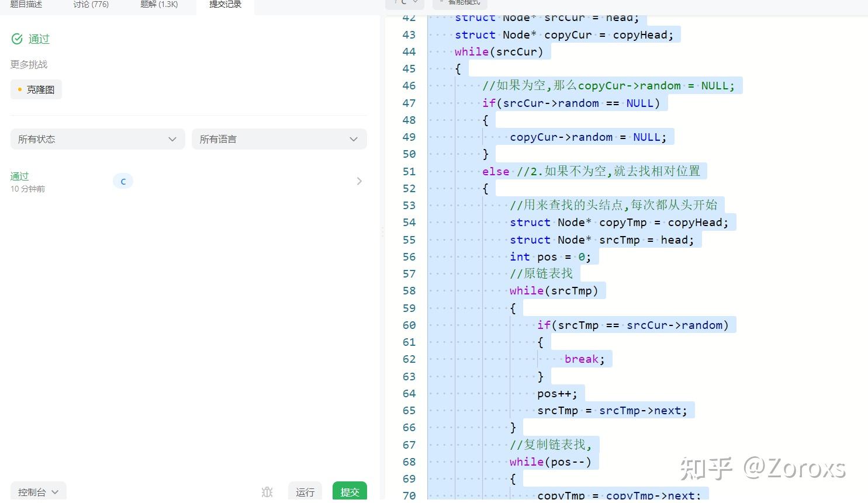Click the 运行 run button
Viewport: 868px width, 503px height.
pyautogui.click(x=305, y=492)
